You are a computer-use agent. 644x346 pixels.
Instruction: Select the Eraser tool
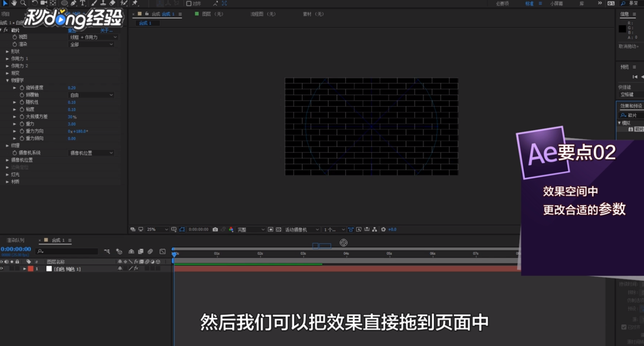point(112,3)
